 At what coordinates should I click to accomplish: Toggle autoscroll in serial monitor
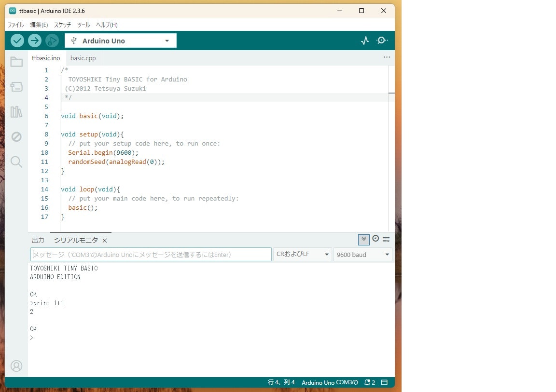tap(364, 240)
